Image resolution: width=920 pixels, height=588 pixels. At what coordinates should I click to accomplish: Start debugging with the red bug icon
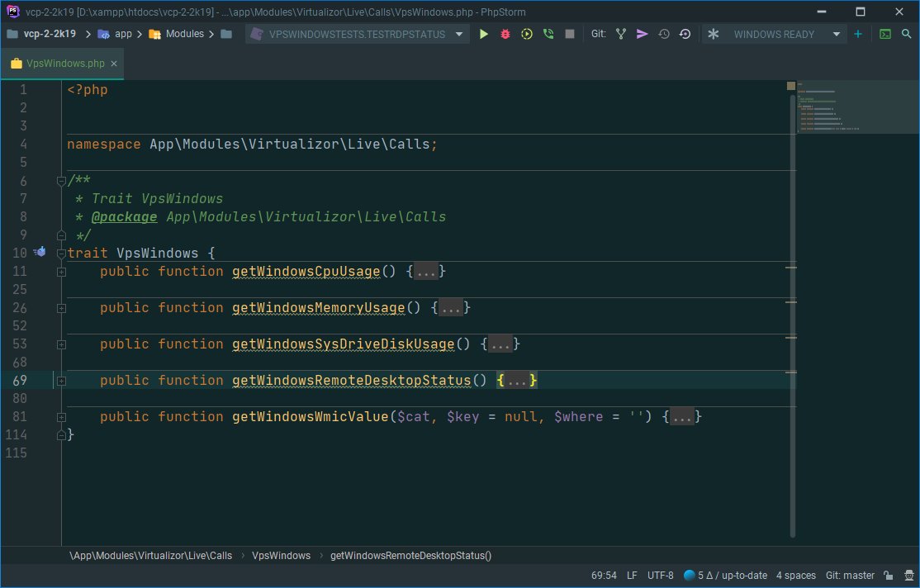coord(505,34)
